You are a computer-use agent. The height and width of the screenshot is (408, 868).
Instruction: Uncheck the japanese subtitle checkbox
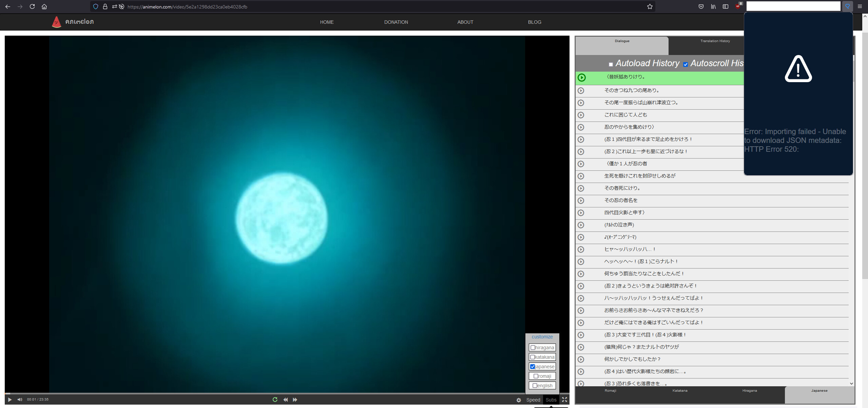point(533,367)
